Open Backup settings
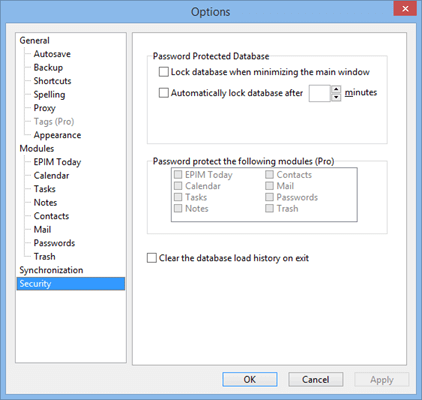This screenshot has width=422, height=400. coord(48,68)
